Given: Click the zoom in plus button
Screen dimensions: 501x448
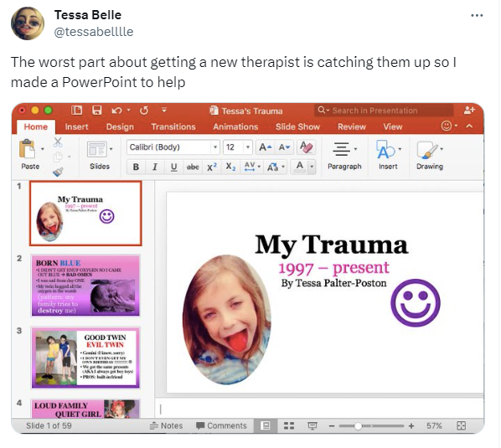Looking at the screenshot, I should tap(411, 425).
